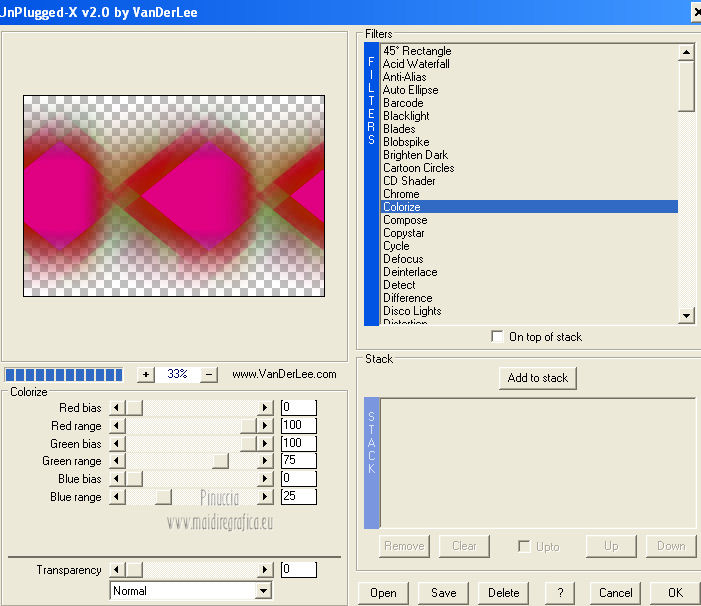Click the filter preview image
Screen dimensions: 701x606
coord(174,196)
